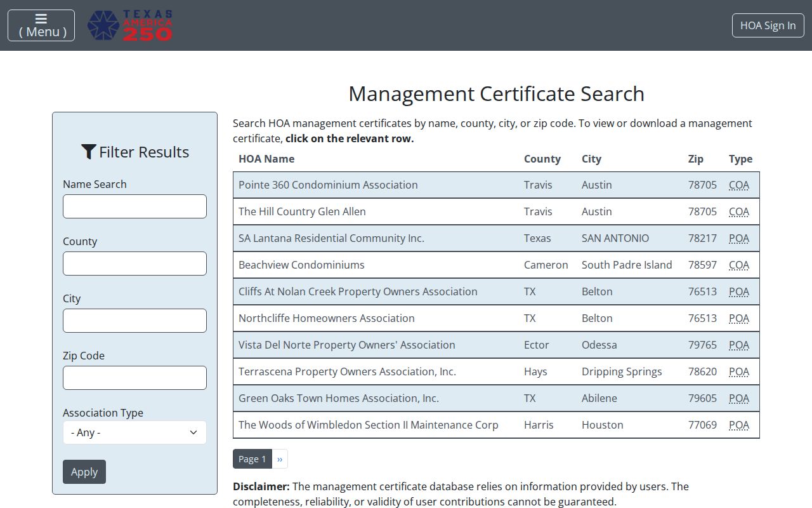Open Green Oaks Town Homes Association, Inc.
This screenshot has height=508, width=812.
pos(496,398)
